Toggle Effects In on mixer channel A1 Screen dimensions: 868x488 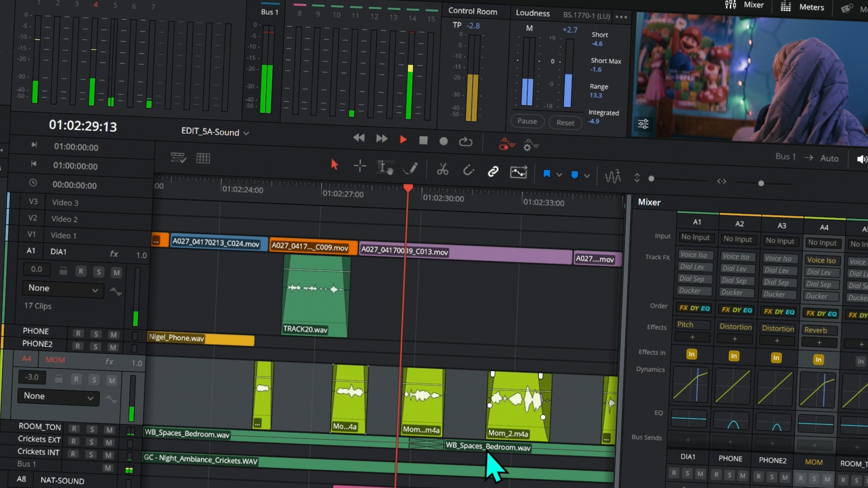[x=691, y=354]
